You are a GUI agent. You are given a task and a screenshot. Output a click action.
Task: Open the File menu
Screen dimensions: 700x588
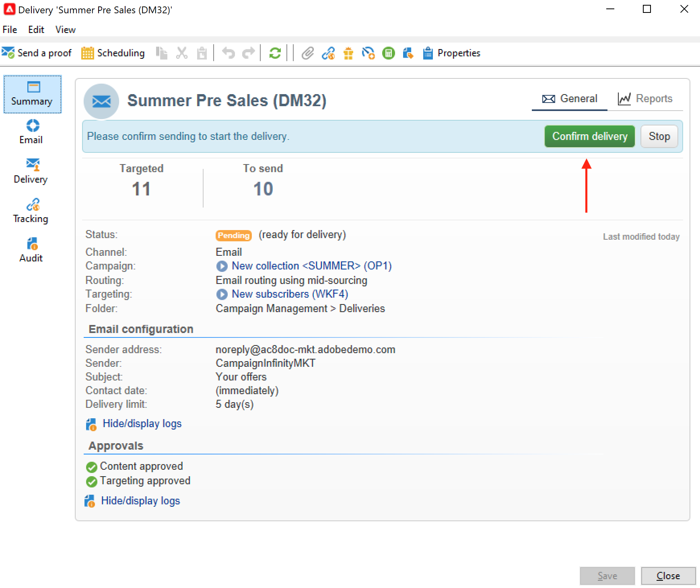point(10,30)
